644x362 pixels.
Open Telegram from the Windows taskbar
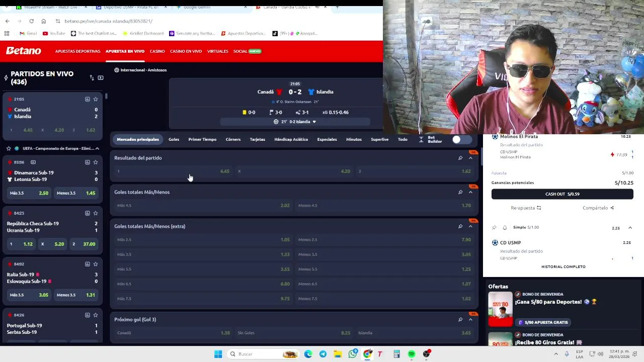coord(323,354)
